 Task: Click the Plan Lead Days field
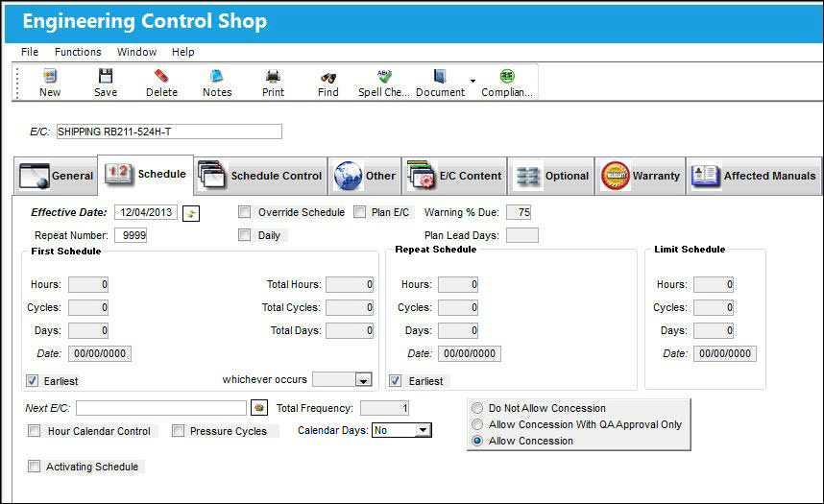point(521,235)
